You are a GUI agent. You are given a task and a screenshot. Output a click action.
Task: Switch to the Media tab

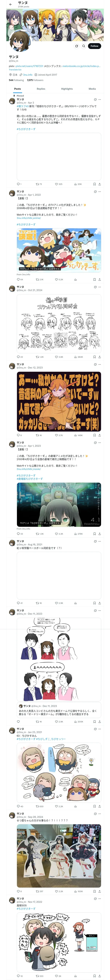[92, 89]
